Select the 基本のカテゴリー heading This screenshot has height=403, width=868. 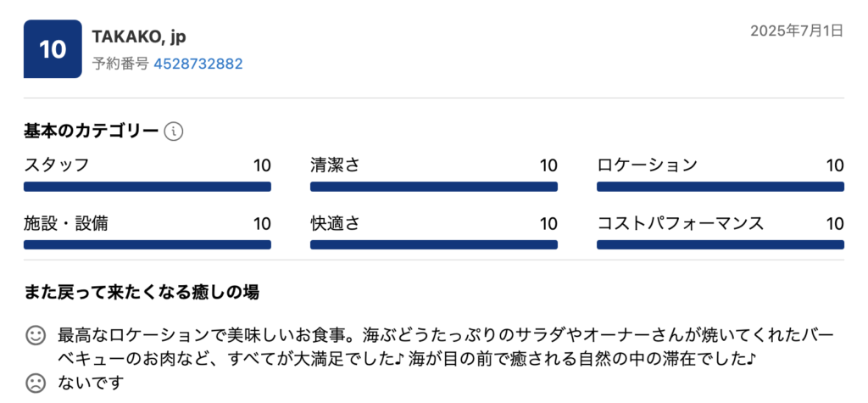(x=92, y=132)
